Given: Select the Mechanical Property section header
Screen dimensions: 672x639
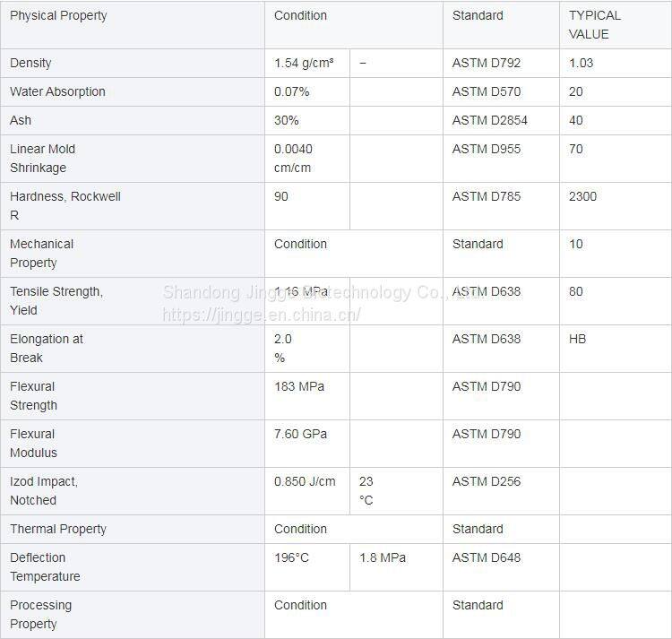Looking at the screenshot, I should pos(42,254).
